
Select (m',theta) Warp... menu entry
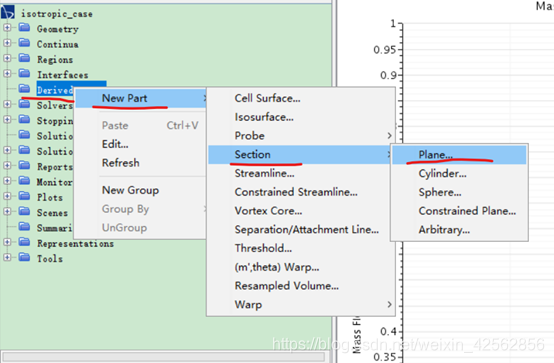301,267
